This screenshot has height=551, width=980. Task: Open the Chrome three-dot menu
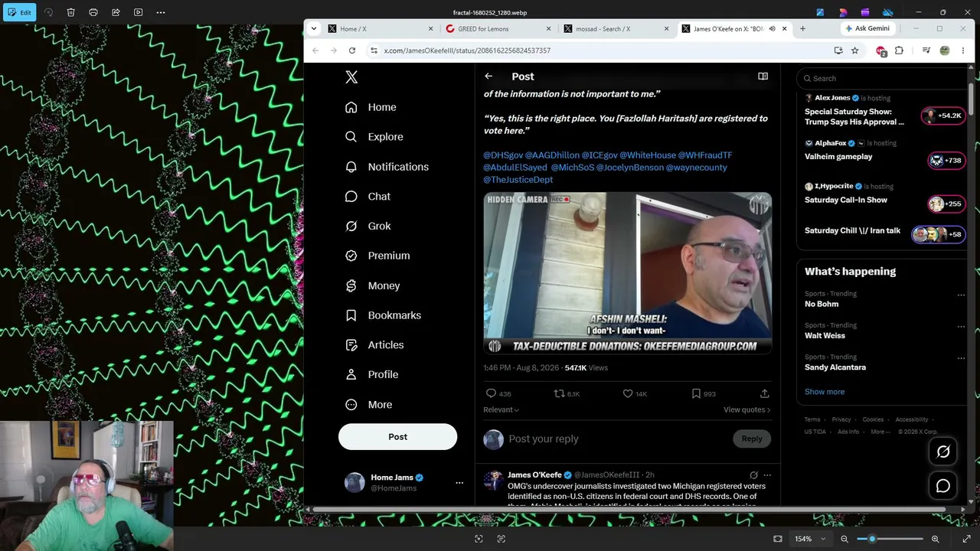pos(963,51)
